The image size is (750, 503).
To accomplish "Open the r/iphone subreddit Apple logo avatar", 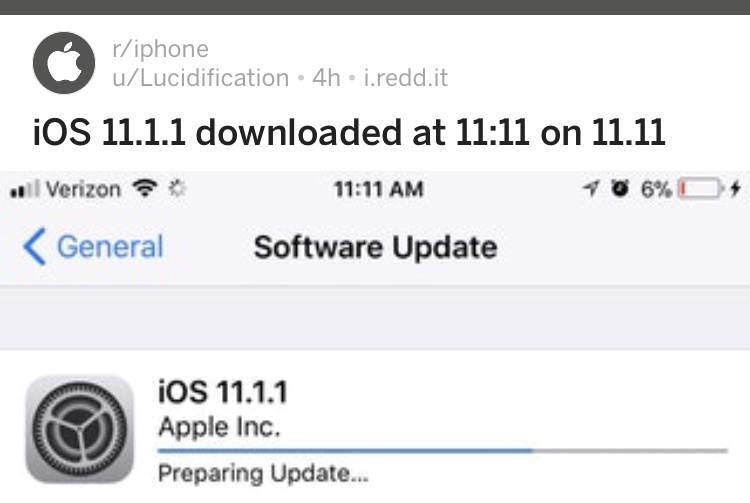I will [x=64, y=63].
